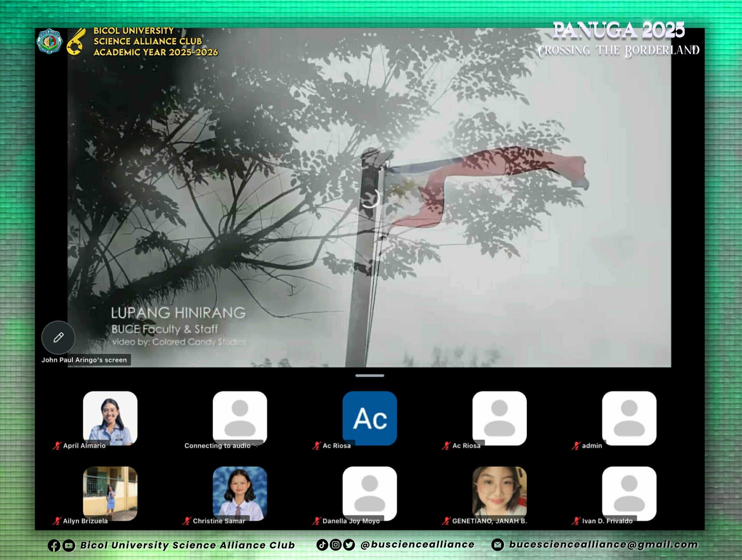Click the email envelope icon in footer
The height and width of the screenshot is (560, 742).
[498, 544]
